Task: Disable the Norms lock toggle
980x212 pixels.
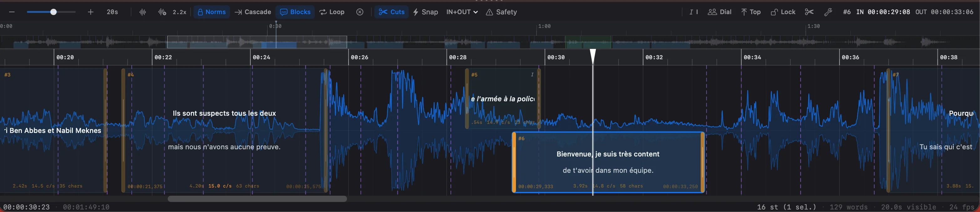Action: pyautogui.click(x=211, y=12)
